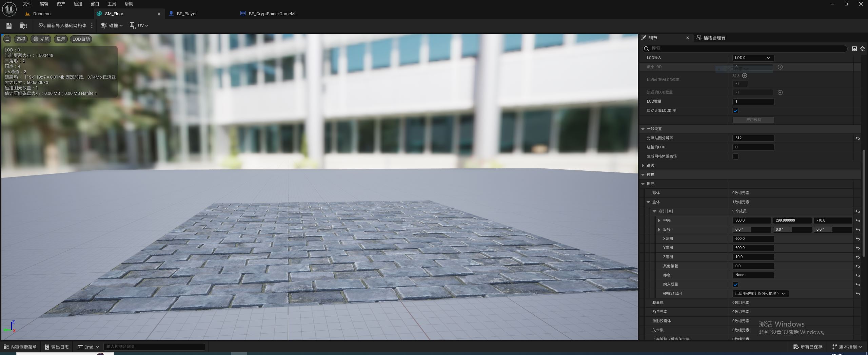Viewport: 868px width, 355px height.
Task: Collapse the Index [0] element
Action: pos(654,211)
